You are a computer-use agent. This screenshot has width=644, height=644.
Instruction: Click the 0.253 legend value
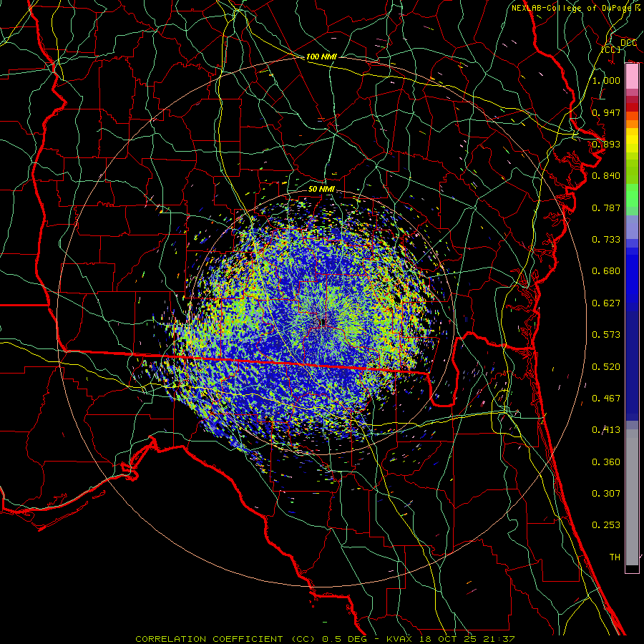click(606, 525)
